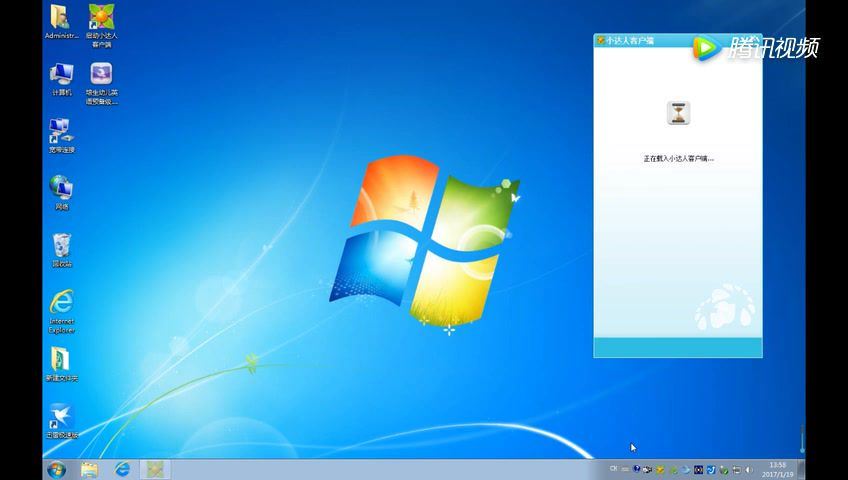Open the network status tray icon
848x480 pixels.
click(736, 470)
